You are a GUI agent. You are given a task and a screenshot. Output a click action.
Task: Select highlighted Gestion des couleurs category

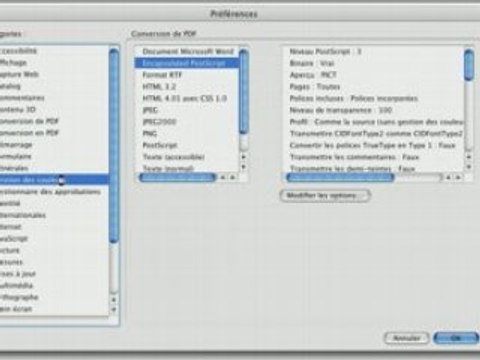(54, 180)
